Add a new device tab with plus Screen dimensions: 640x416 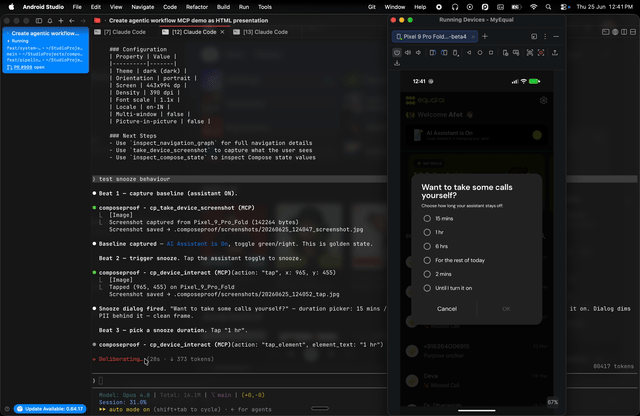tap(485, 36)
